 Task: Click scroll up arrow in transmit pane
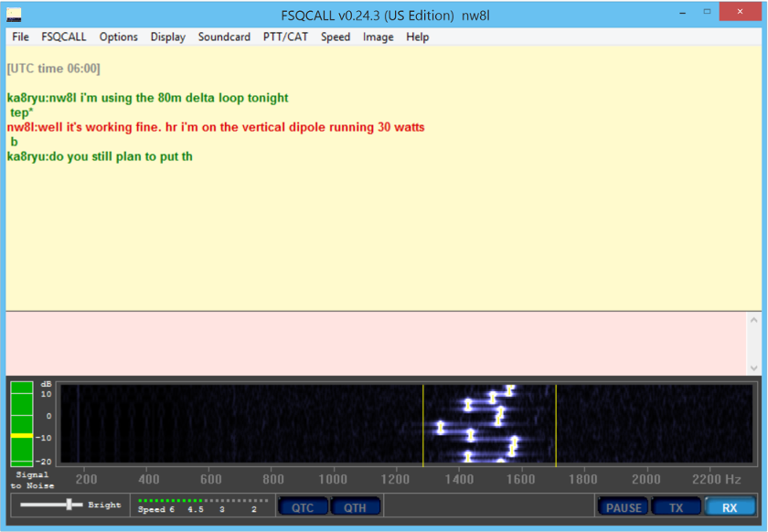(x=753, y=320)
